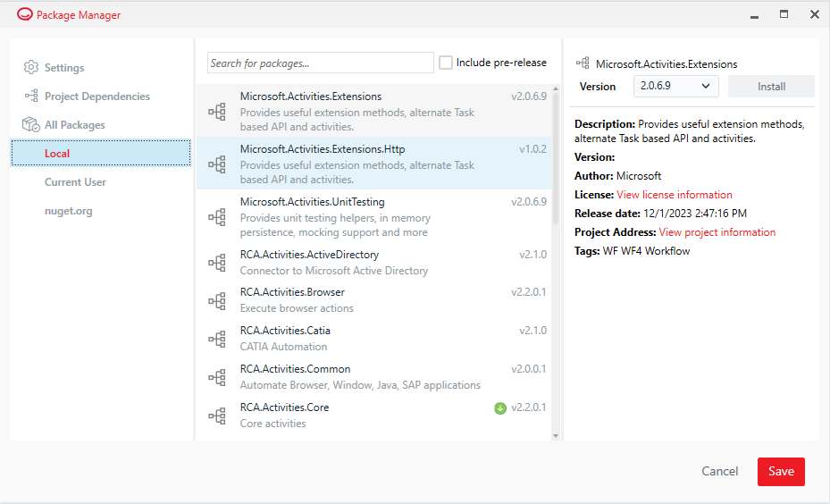Open View license information link
The height and width of the screenshot is (504, 830).
[x=675, y=194]
